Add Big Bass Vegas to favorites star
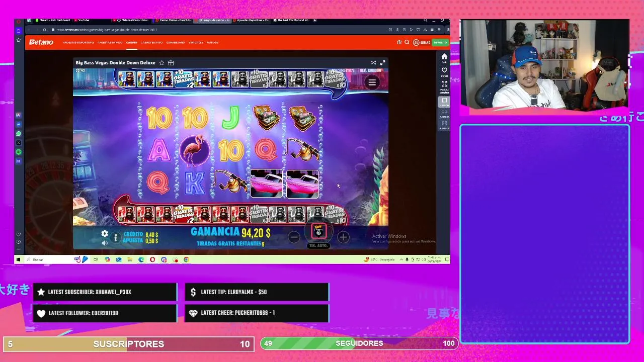The width and height of the screenshot is (644, 362). click(162, 63)
